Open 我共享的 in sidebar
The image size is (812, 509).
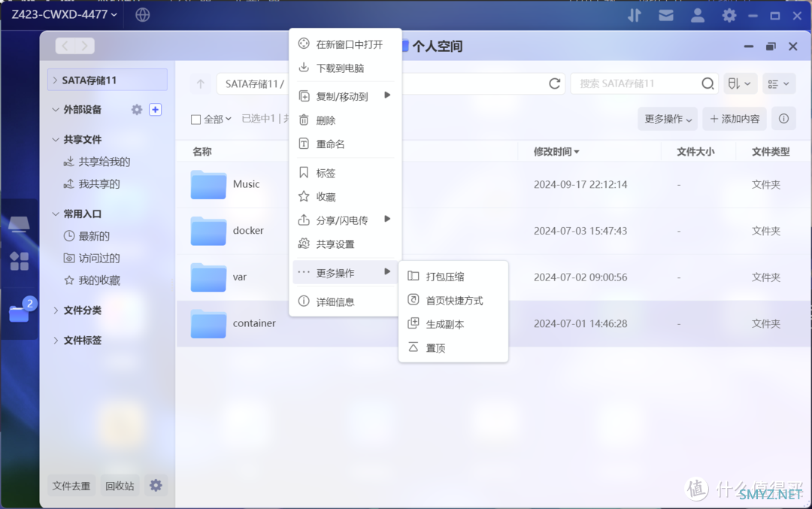click(x=92, y=183)
